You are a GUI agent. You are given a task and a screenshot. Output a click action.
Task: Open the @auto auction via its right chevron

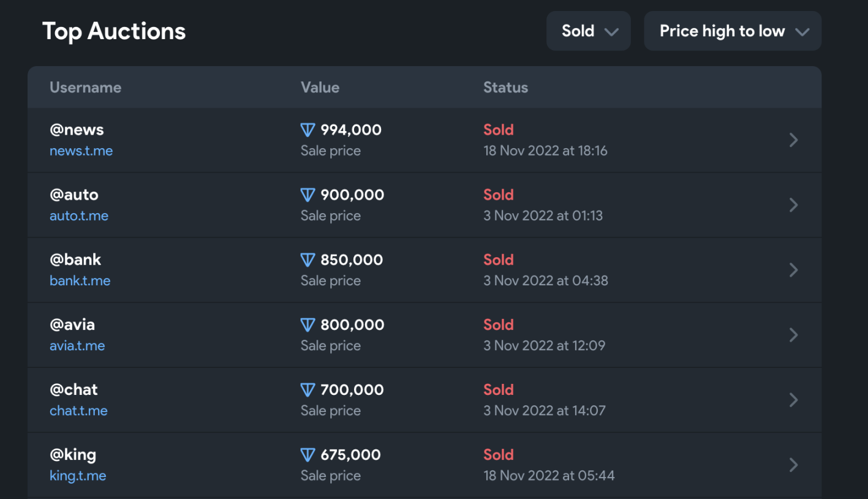[x=793, y=205]
